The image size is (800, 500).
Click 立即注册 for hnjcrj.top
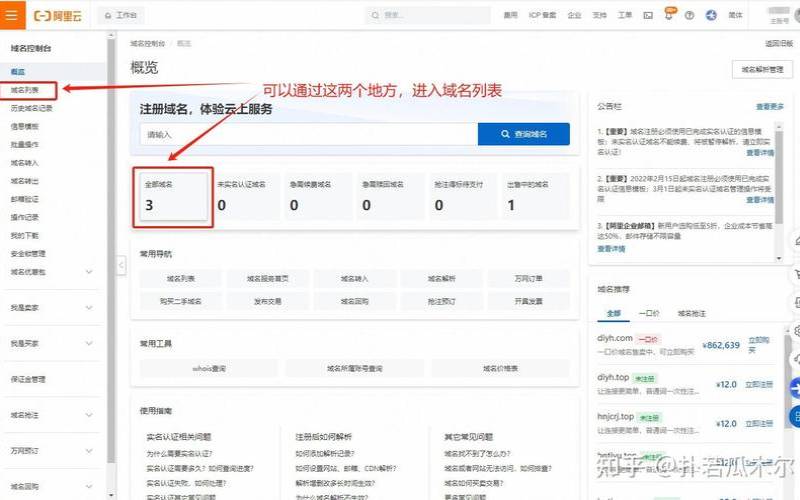point(759,423)
